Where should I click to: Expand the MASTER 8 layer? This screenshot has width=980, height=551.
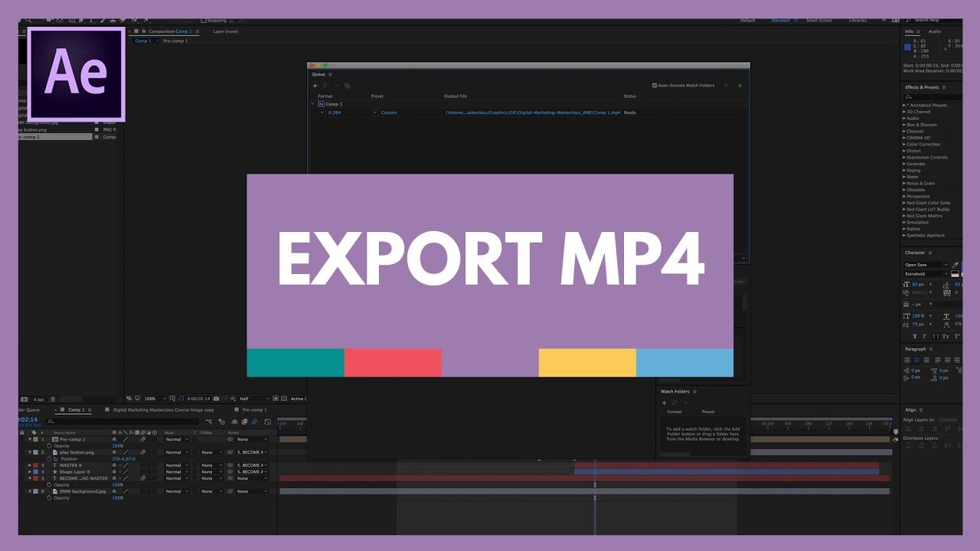point(30,465)
